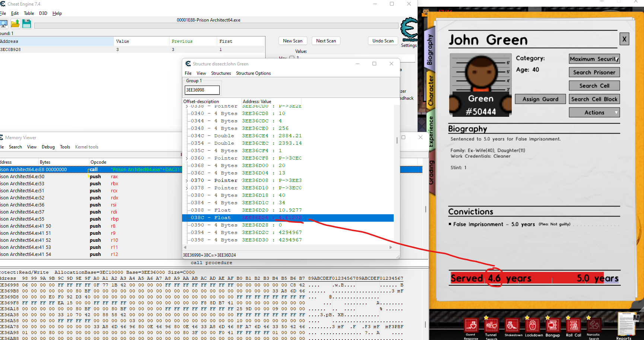Expand the Actions dropdown for prisoner
The image size is (644, 340).
pos(594,112)
